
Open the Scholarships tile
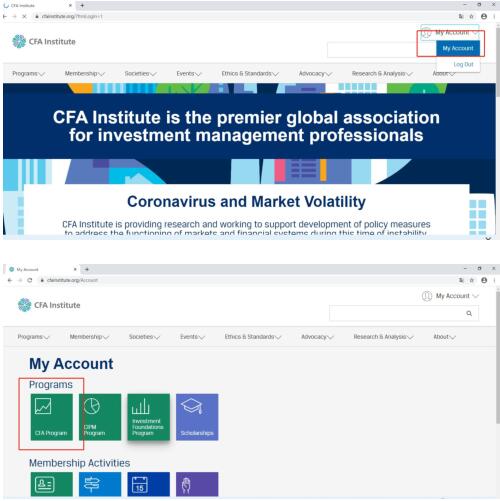197,417
